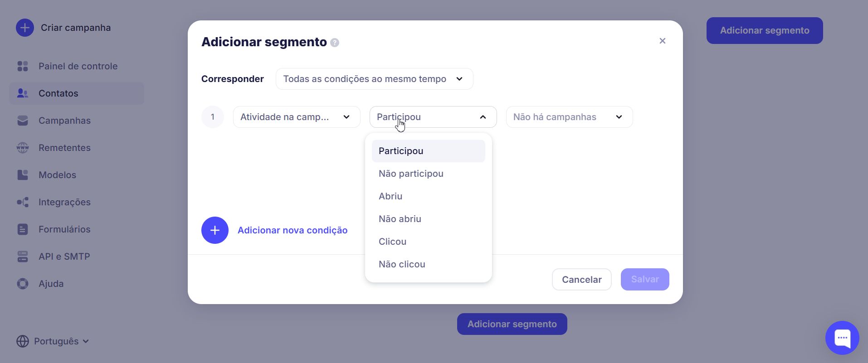
Task: Open the Não há campanhas dropdown
Action: tap(569, 117)
